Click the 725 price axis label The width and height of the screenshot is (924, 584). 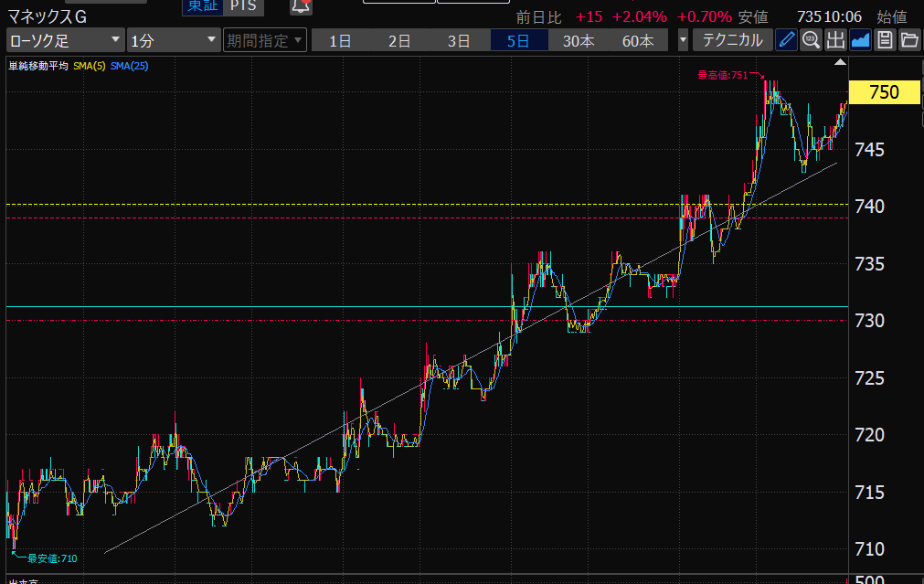coord(870,377)
